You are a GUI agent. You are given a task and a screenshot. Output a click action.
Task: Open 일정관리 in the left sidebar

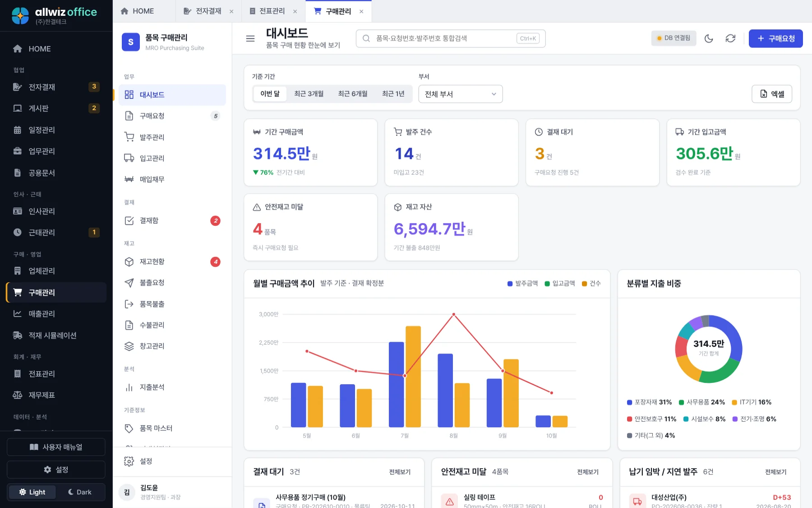click(56, 130)
